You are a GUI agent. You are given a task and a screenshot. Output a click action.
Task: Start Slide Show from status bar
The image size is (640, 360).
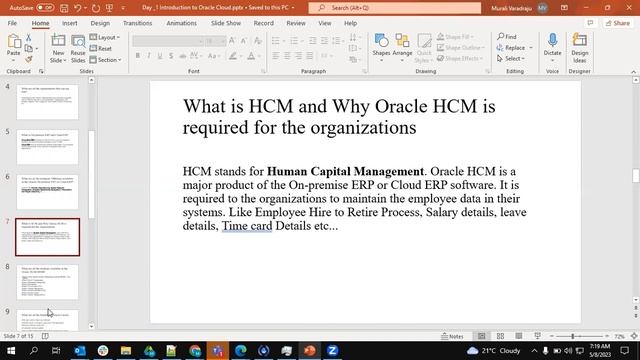click(x=538, y=336)
